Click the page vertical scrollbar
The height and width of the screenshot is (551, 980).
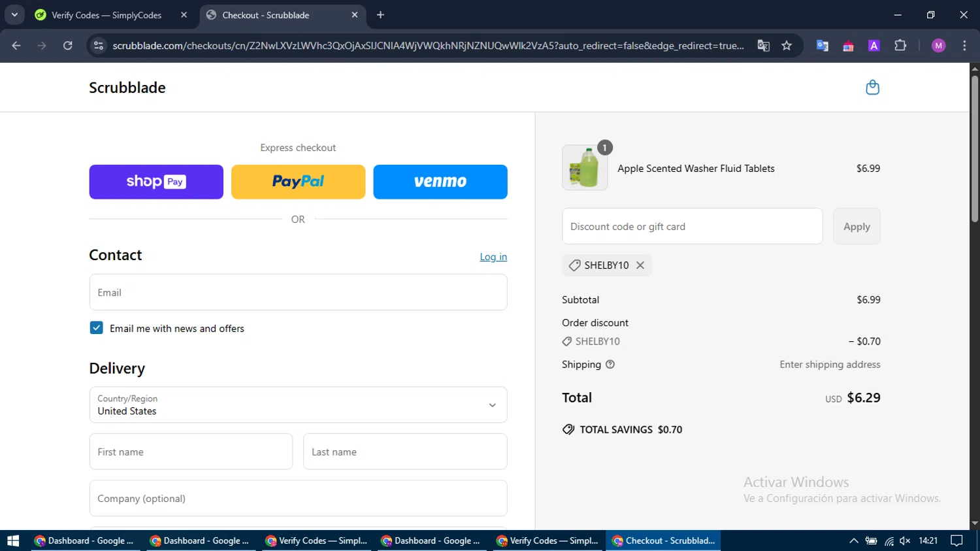974,149
